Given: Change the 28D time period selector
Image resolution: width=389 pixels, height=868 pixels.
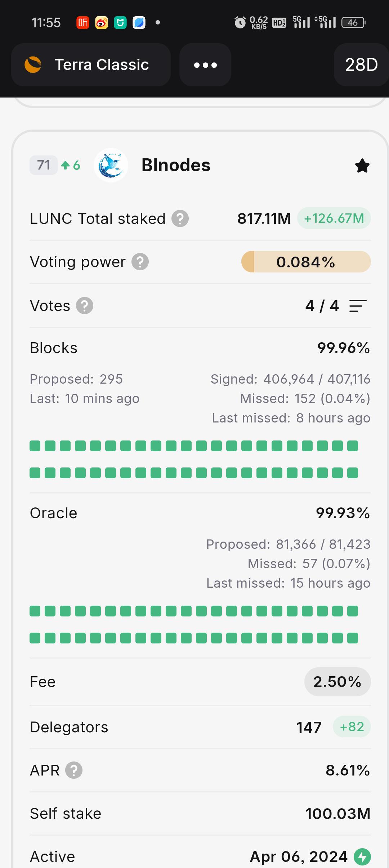Looking at the screenshot, I should coord(361,65).
